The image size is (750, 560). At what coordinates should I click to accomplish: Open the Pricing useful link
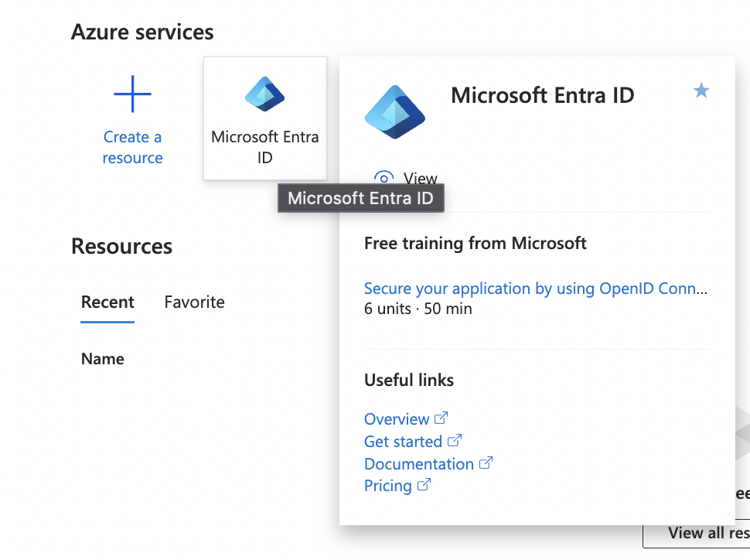387,485
